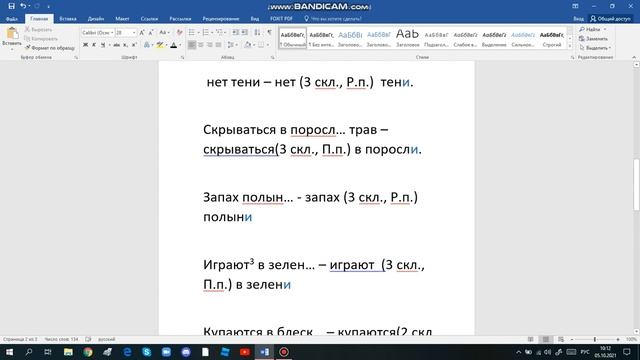Toggle bold formatting

click(x=85, y=45)
